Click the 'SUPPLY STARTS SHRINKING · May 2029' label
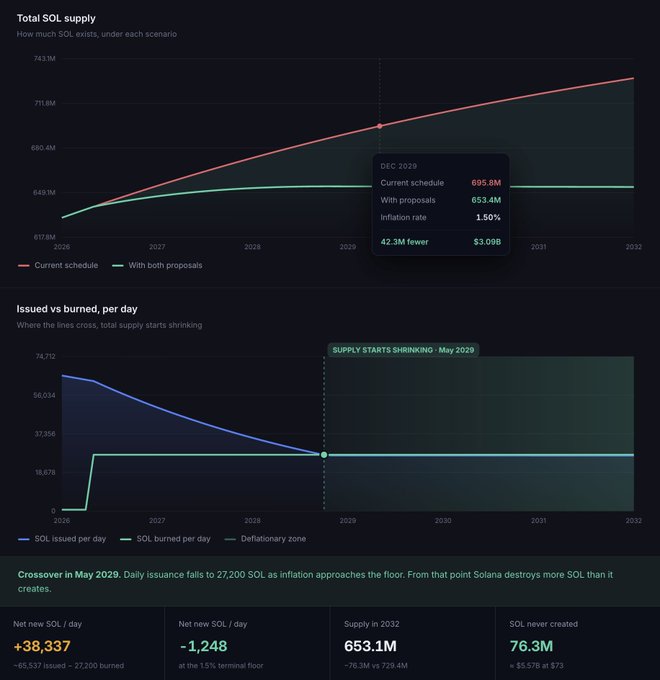 pos(403,350)
